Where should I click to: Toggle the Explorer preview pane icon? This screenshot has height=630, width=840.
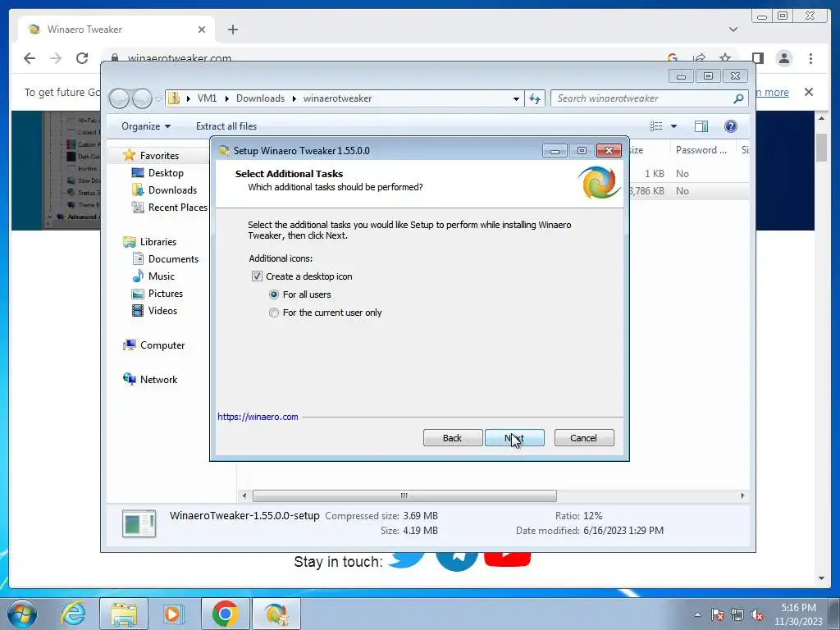[701, 126]
